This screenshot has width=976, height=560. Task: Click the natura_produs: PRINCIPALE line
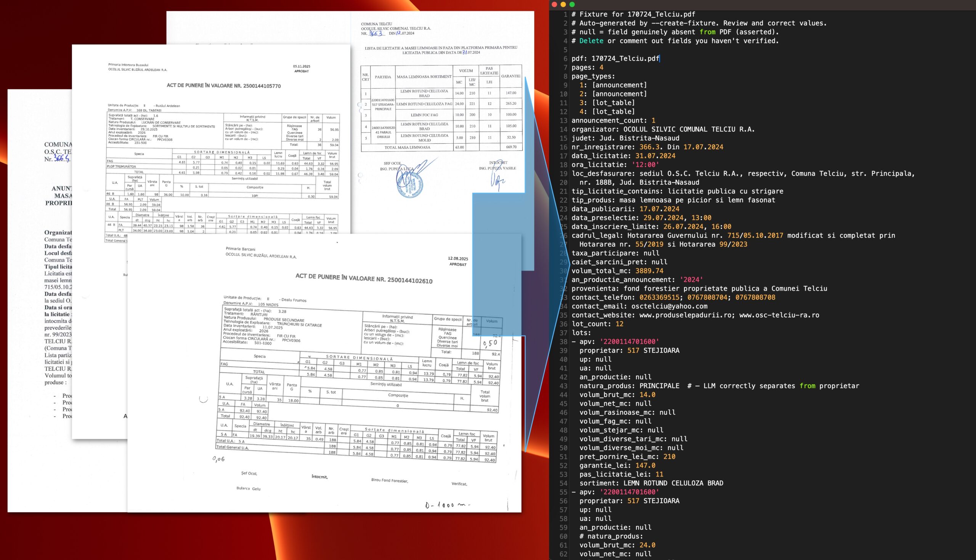click(629, 386)
